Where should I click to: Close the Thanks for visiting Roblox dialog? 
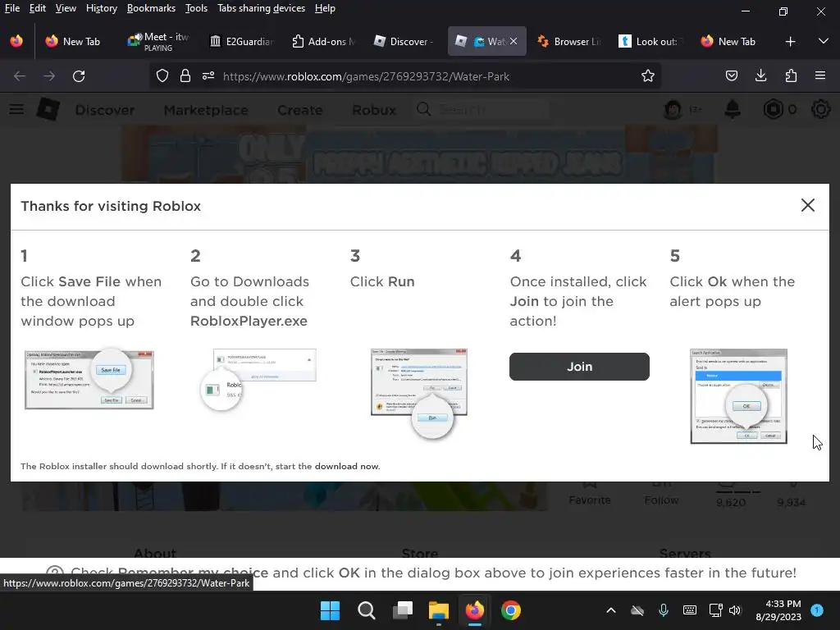click(808, 205)
